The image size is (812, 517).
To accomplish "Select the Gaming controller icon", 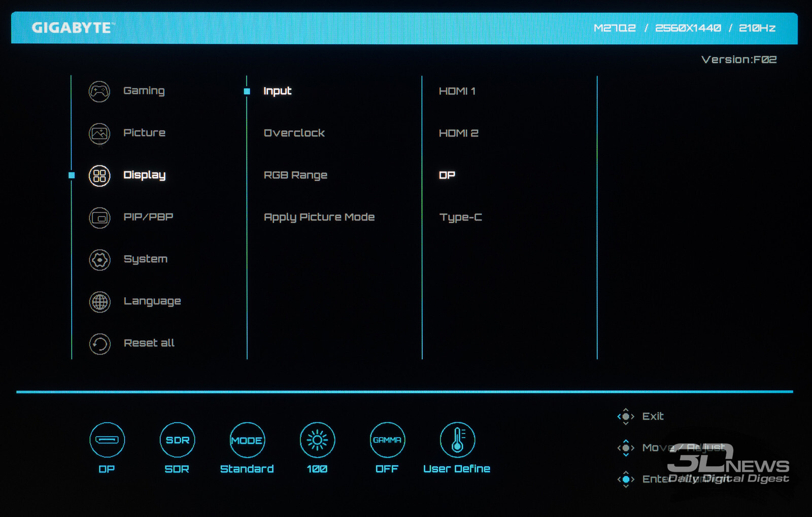I will click(99, 92).
